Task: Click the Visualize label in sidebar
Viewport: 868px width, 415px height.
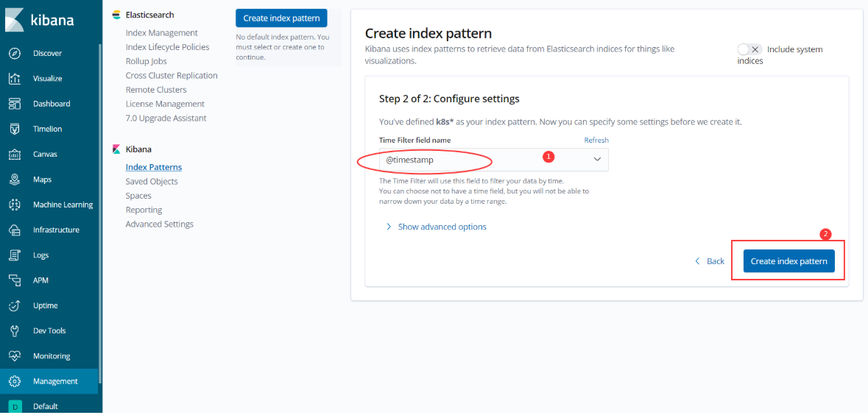Action: coord(48,79)
